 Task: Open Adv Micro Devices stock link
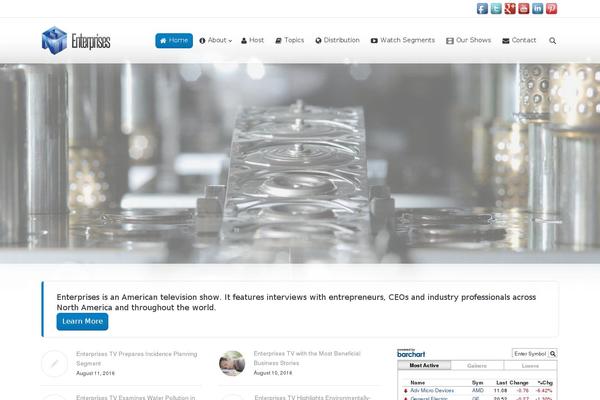pos(432,390)
